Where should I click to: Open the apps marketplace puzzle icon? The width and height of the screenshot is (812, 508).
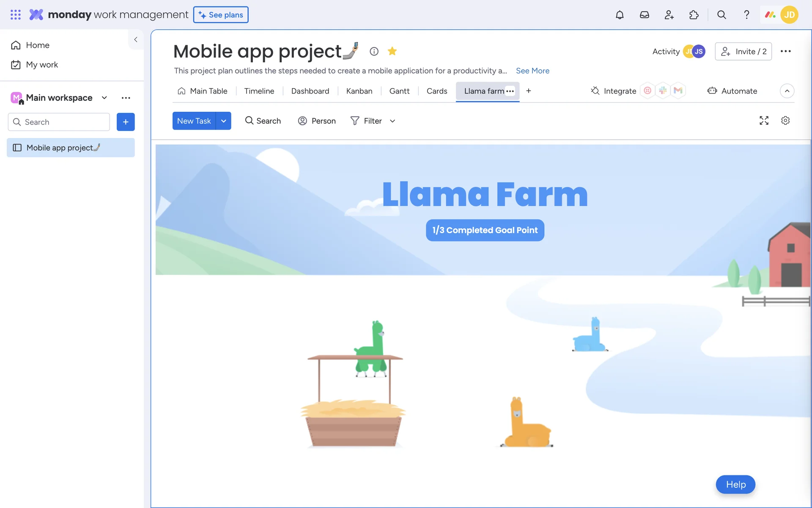[x=694, y=15]
